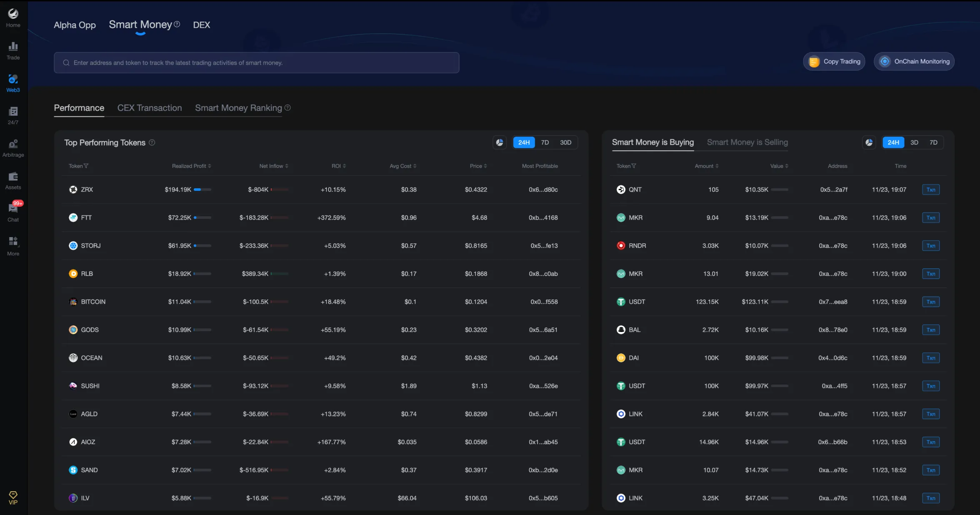Viewport: 980px width, 515px height.
Task: Click the address and token search field
Action: click(x=256, y=63)
